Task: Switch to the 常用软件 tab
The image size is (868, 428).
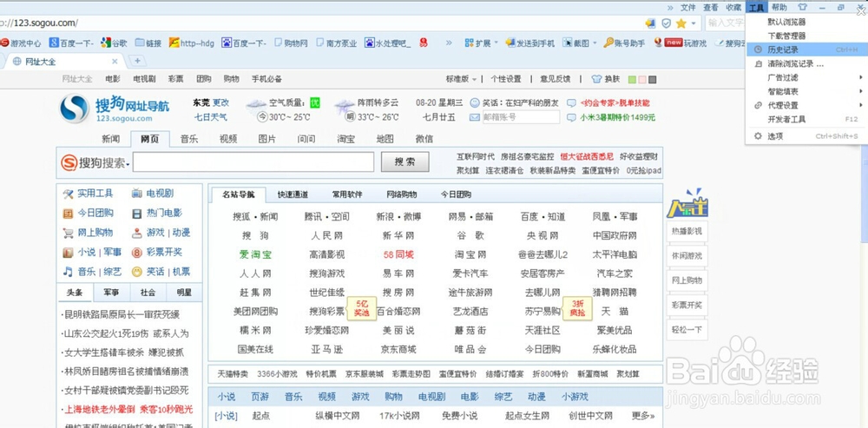Action: (347, 194)
